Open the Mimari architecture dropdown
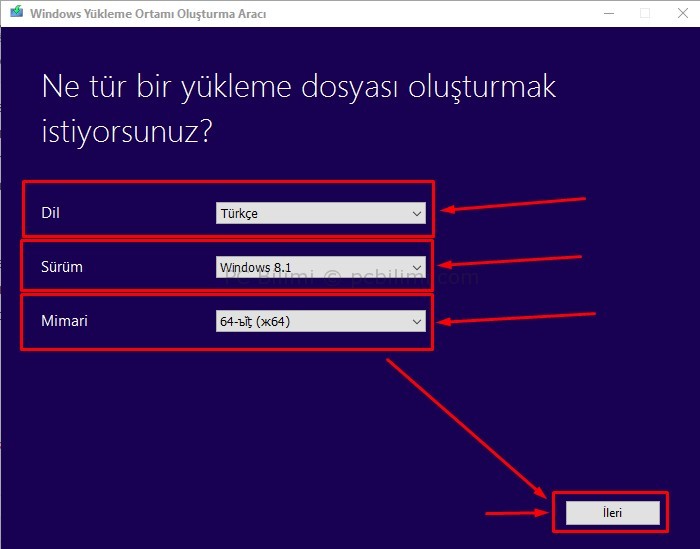Viewport: 700px width, 549px height. (321, 321)
